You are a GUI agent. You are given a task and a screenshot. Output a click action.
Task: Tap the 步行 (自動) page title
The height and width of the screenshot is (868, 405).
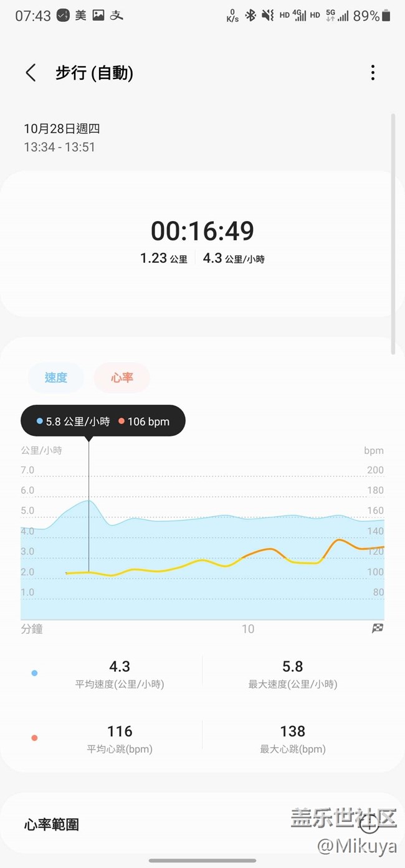click(95, 73)
